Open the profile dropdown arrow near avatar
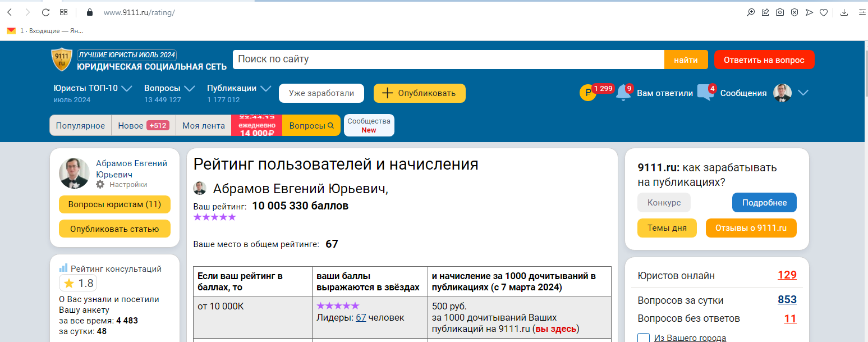868x342 pixels. pyautogui.click(x=802, y=92)
